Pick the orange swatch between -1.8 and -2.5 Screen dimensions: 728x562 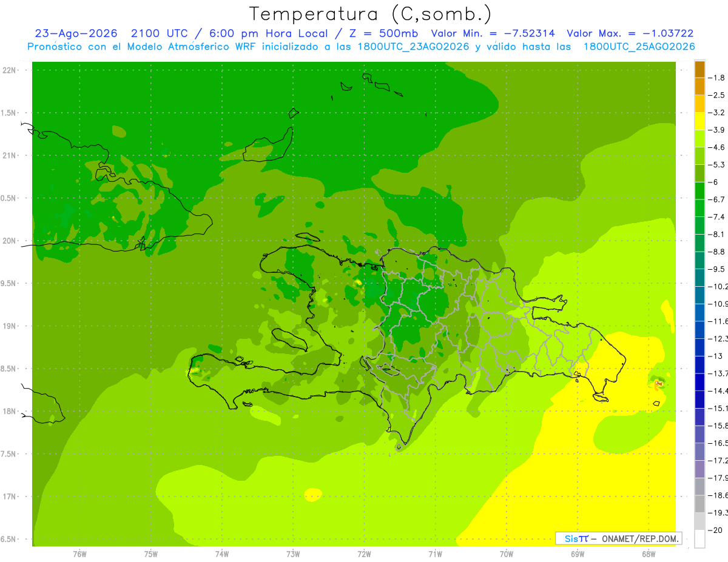tap(700, 87)
